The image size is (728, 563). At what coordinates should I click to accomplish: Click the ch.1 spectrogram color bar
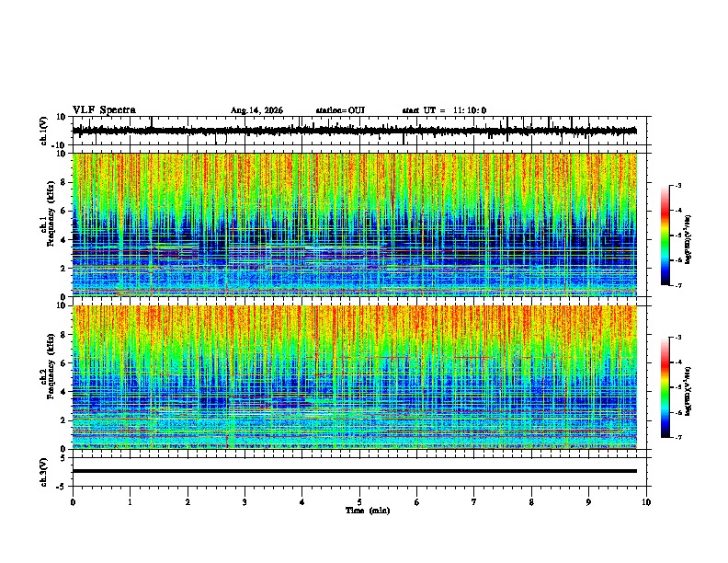665,236
